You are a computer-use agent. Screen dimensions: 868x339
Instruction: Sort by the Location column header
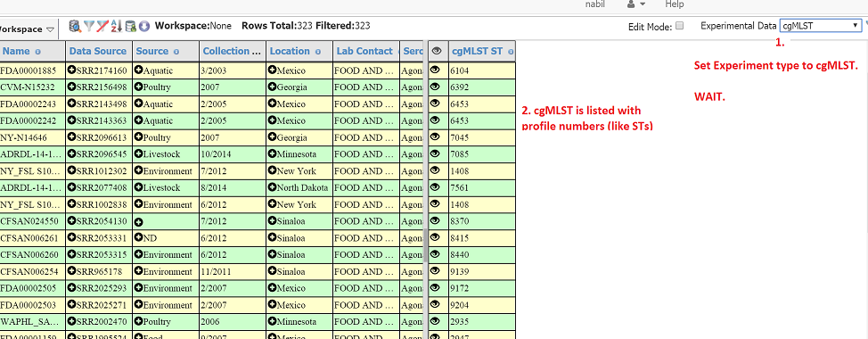click(290, 51)
